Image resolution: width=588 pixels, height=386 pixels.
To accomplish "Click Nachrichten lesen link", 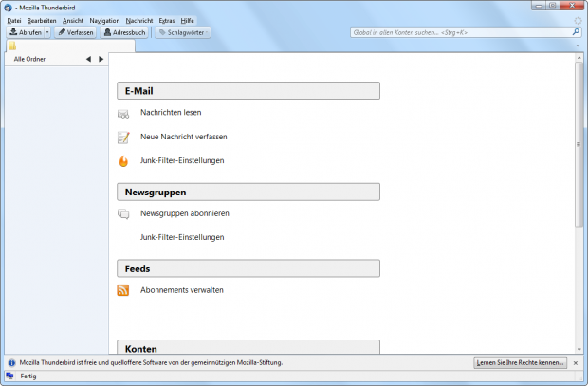I will coord(171,113).
